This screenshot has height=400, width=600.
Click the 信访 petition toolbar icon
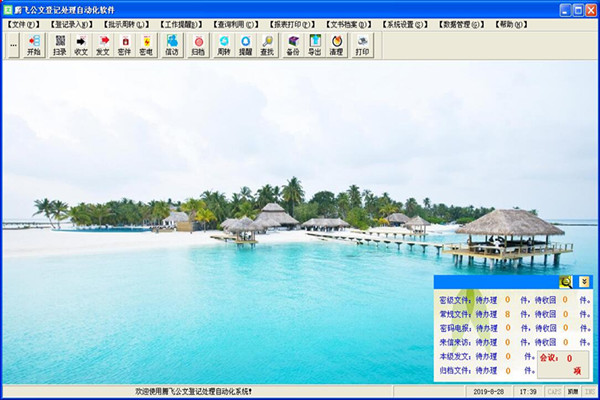pyautogui.click(x=172, y=45)
